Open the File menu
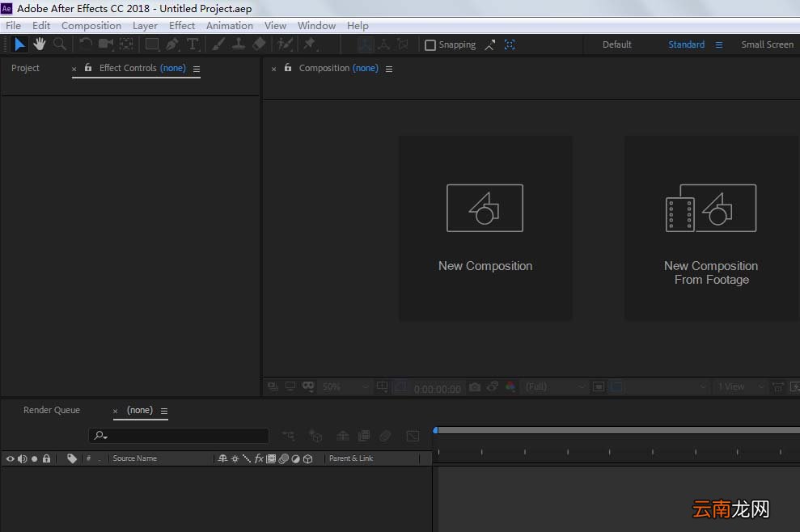The height and width of the screenshot is (532, 800). (13, 26)
